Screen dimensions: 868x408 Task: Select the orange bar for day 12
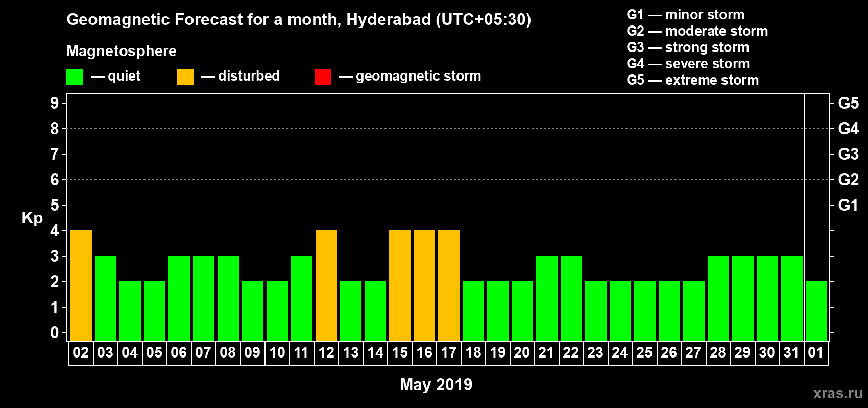326,286
